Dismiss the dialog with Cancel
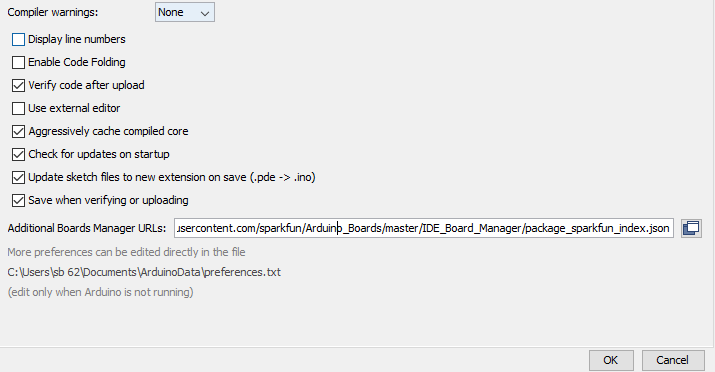The width and height of the screenshot is (715, 372). click(673, 360)
